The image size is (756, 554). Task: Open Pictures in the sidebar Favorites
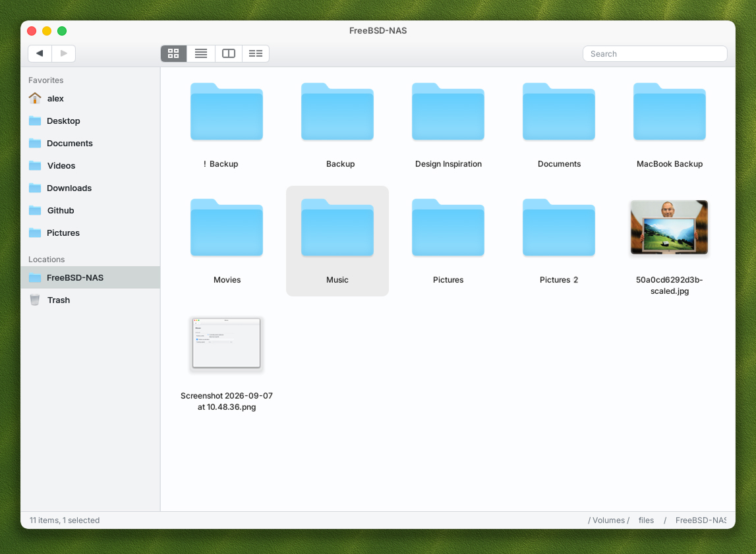coord(90,233)
